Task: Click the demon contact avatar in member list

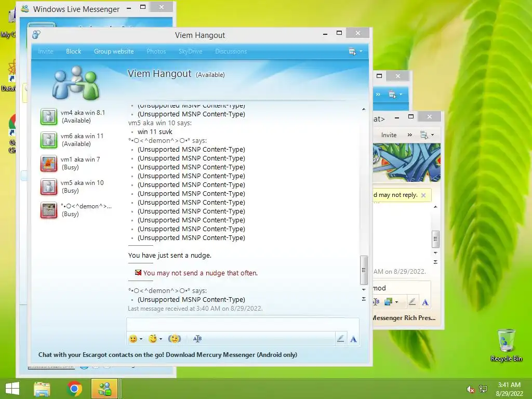Action: (49, 210)
